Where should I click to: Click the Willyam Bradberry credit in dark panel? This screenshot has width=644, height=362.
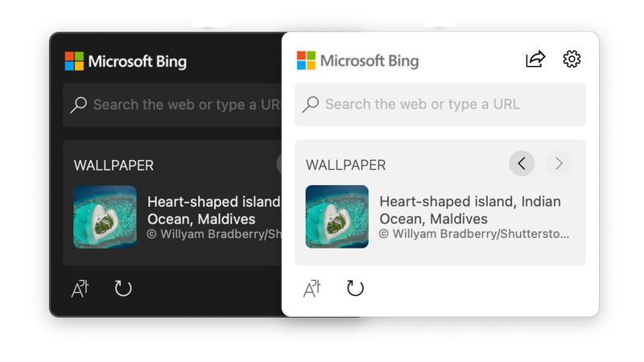point(214,234)
